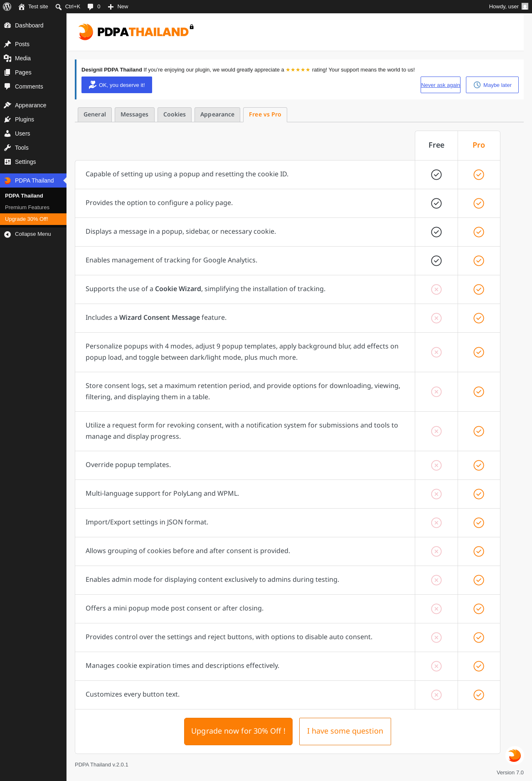Click the Collapse Menu arrow icon
Image resolution: width=532 pixels, height=781 pixels.
(x=7, y=234)
